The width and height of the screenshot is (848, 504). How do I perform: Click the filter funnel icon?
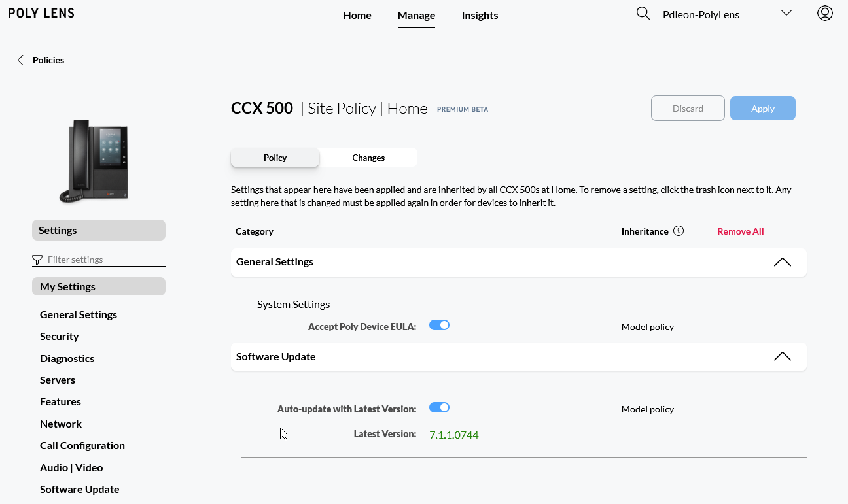click(x=37, y=260)
